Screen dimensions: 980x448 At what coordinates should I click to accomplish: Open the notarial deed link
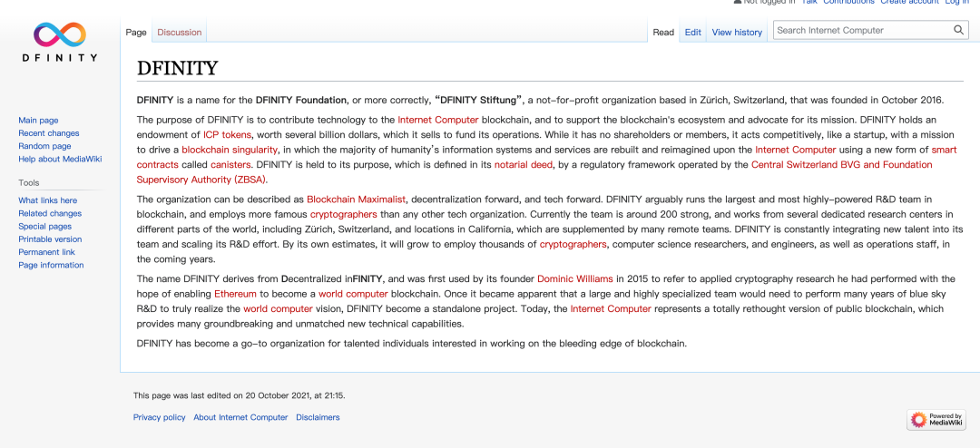coord(524,165)
